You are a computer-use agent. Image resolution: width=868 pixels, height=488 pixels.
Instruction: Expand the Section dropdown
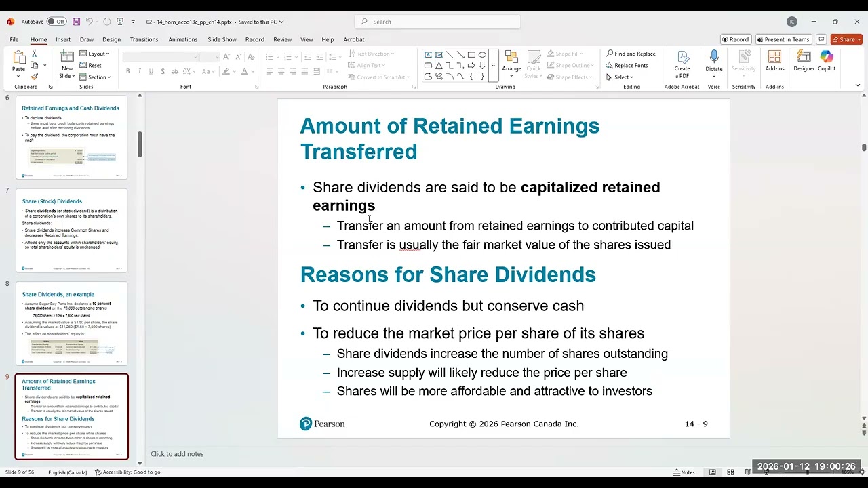pos(95,77)
